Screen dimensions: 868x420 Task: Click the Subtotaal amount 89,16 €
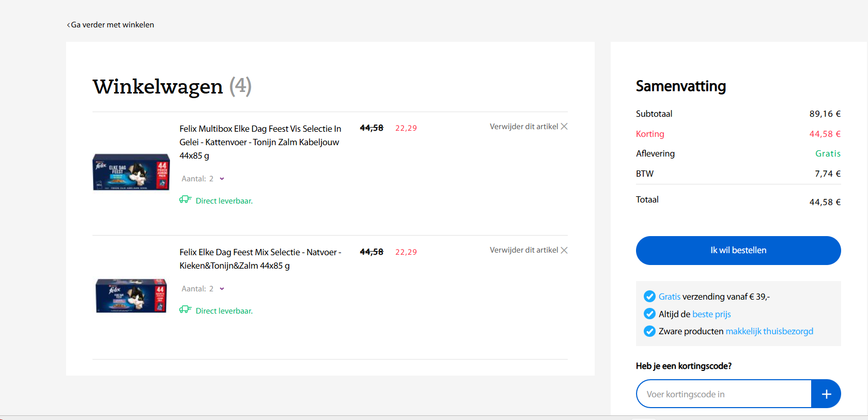click(x=825, y=114)
